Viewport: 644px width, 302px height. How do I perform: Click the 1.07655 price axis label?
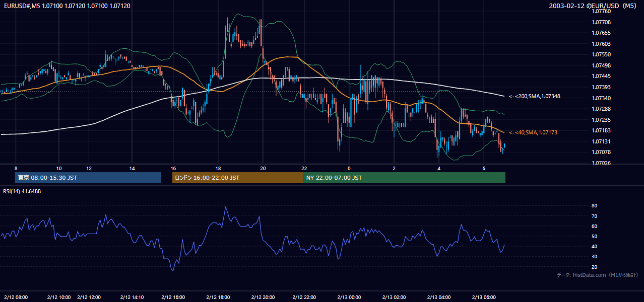click(x=601, y=33)
